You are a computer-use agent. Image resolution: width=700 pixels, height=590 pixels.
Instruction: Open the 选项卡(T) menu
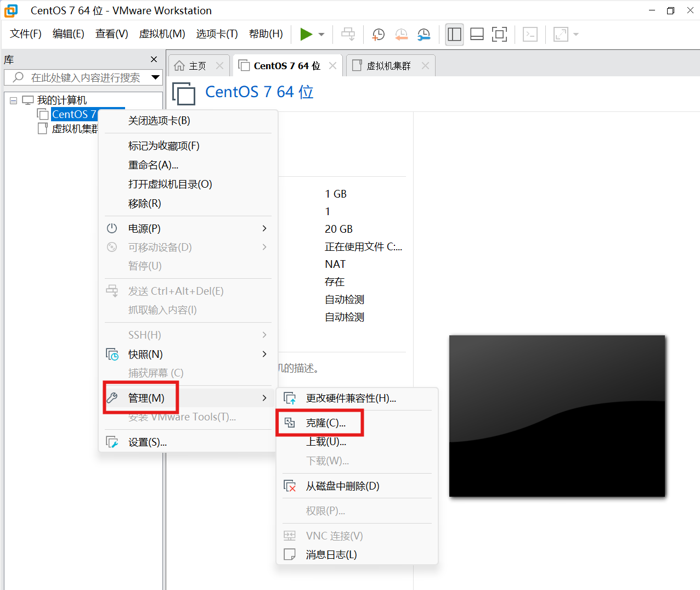217,34
